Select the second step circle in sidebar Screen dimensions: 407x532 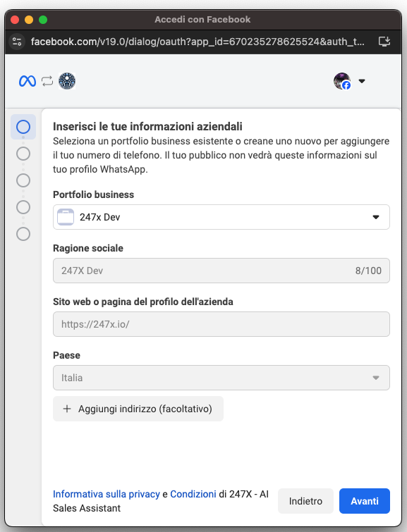point(23,154)
